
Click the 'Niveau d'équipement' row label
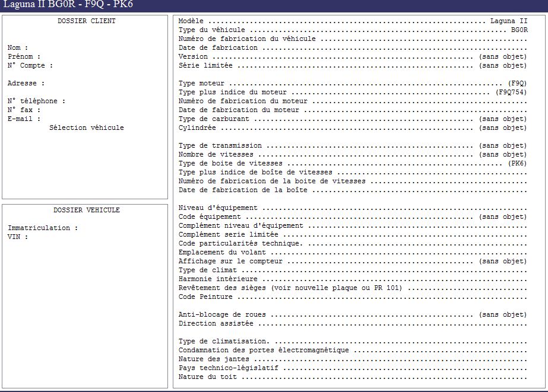pyautogui.click(x=218, y=208)
